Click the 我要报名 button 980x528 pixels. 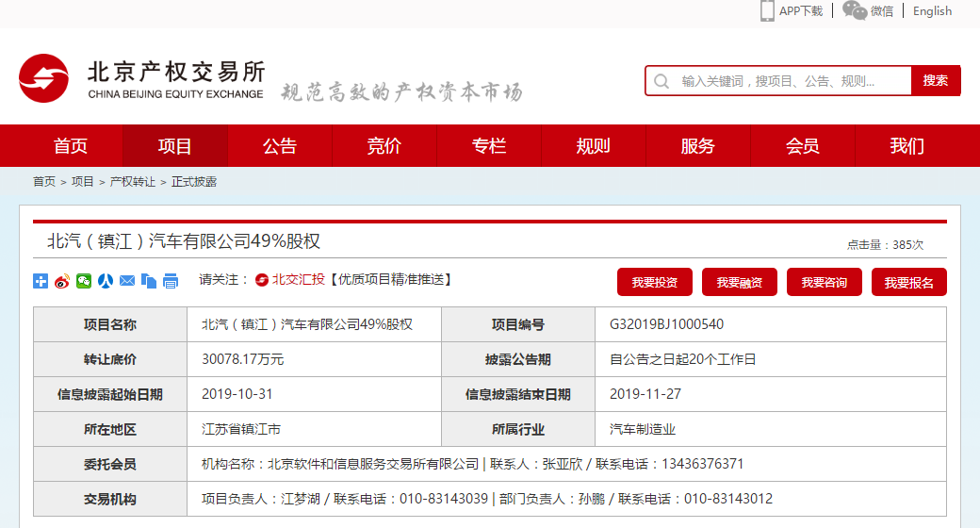click(x=909, y=282)
